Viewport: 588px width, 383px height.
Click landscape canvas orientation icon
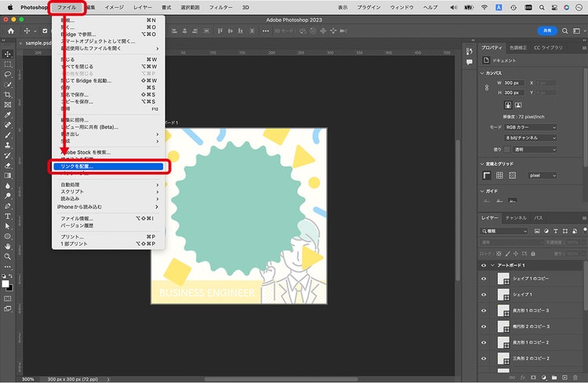(x=518, y=105)
